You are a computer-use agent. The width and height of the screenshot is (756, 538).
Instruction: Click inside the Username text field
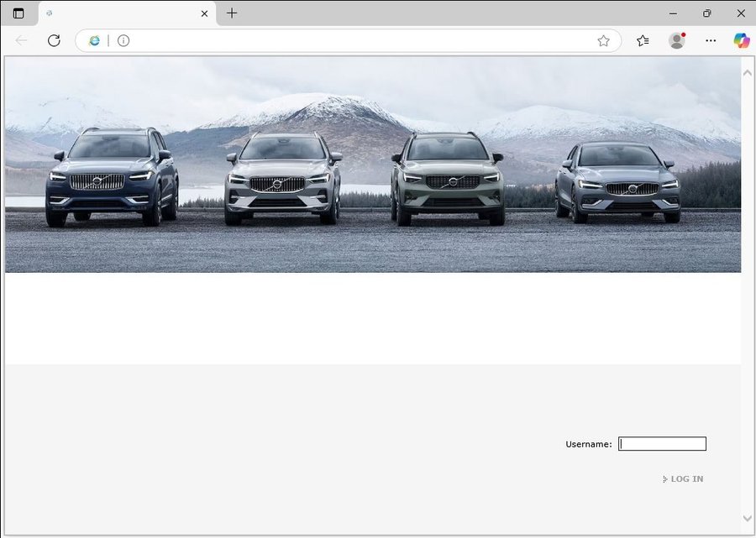(662, 443)
